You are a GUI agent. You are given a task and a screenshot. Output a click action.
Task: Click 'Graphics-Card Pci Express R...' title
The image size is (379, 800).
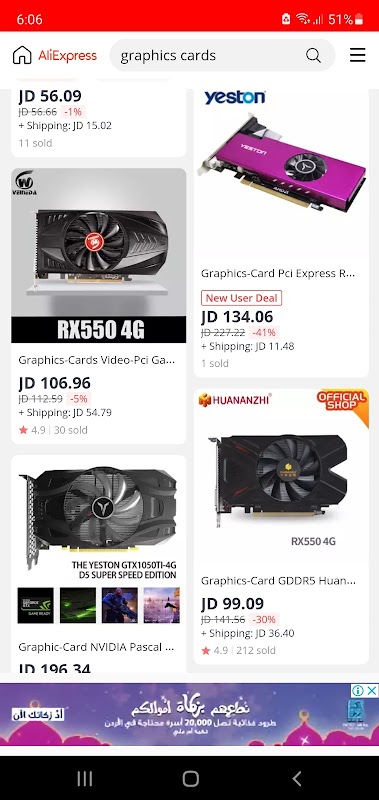tap(278, 273)
